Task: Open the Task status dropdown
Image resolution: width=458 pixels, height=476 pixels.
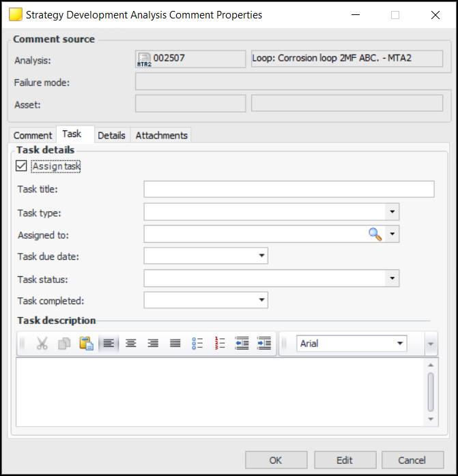Action: 392,278
